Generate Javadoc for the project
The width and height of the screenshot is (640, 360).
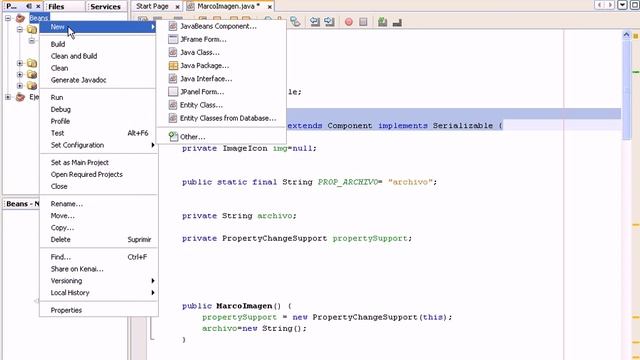98,80
